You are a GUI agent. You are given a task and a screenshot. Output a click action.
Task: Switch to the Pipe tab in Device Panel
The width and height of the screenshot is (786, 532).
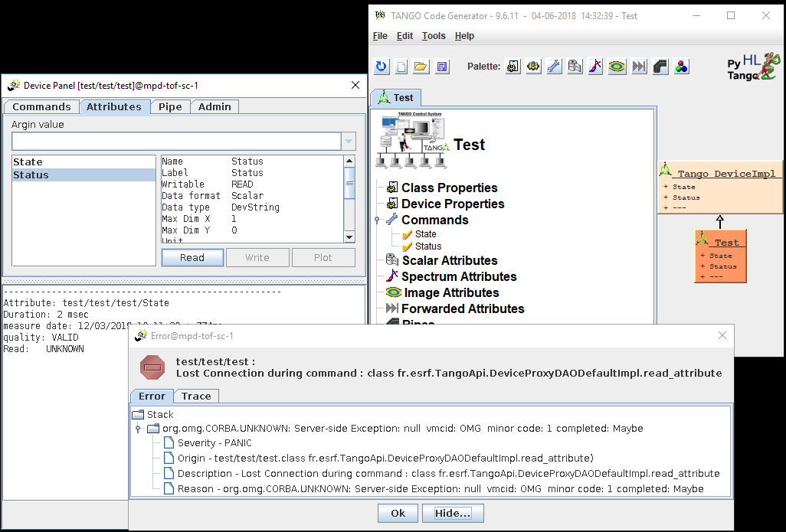click(x=170, y=106)
